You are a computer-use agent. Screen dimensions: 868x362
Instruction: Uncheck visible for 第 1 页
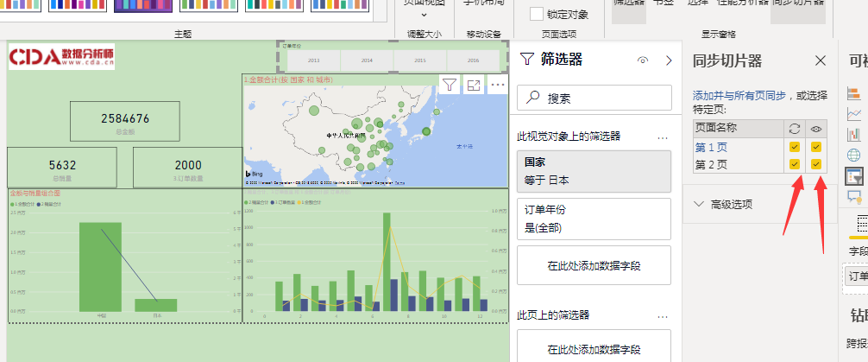pos(816,147)
